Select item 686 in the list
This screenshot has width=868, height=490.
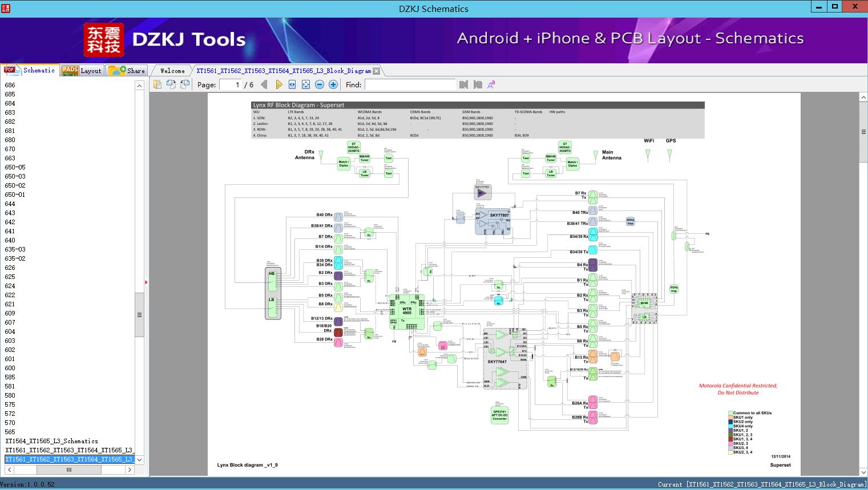(x=10, y=85)
